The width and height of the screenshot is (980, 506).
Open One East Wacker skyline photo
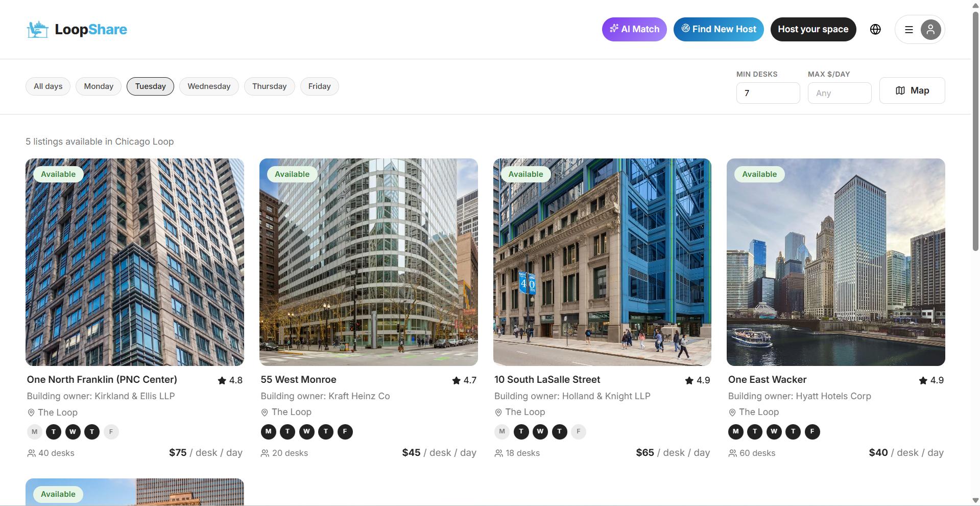(x=836, y=262)
